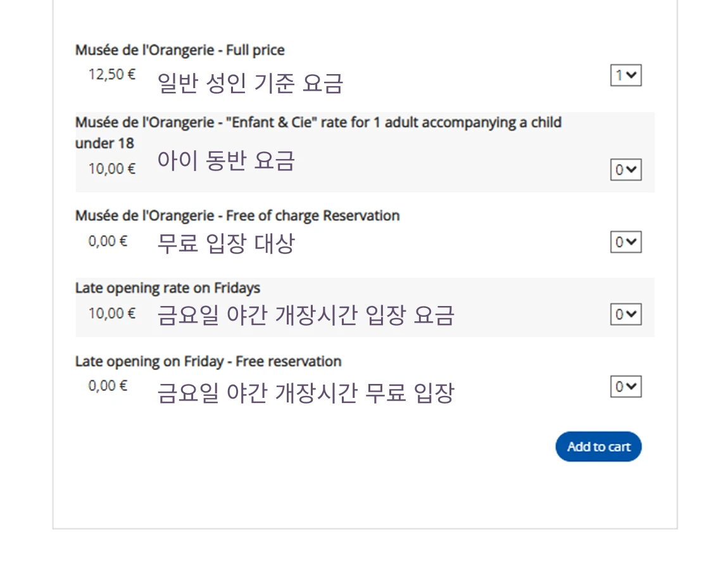Click the 10,00 € Friday late opening price

click(112, 313)
